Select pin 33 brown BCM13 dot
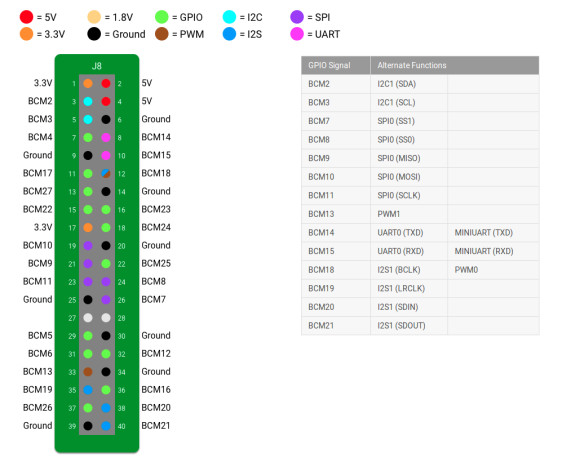The height and width of the screenshot is (462, 580). click(x=88, y=372)
